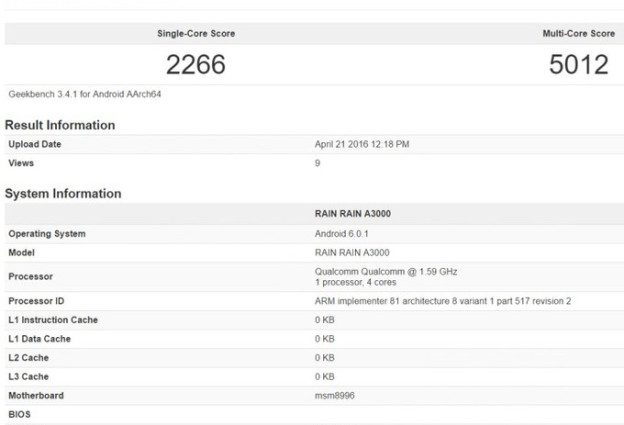624x425 pixels.
Task: Click the multi-core score value 5012
Action: click(x=578, y=65)
